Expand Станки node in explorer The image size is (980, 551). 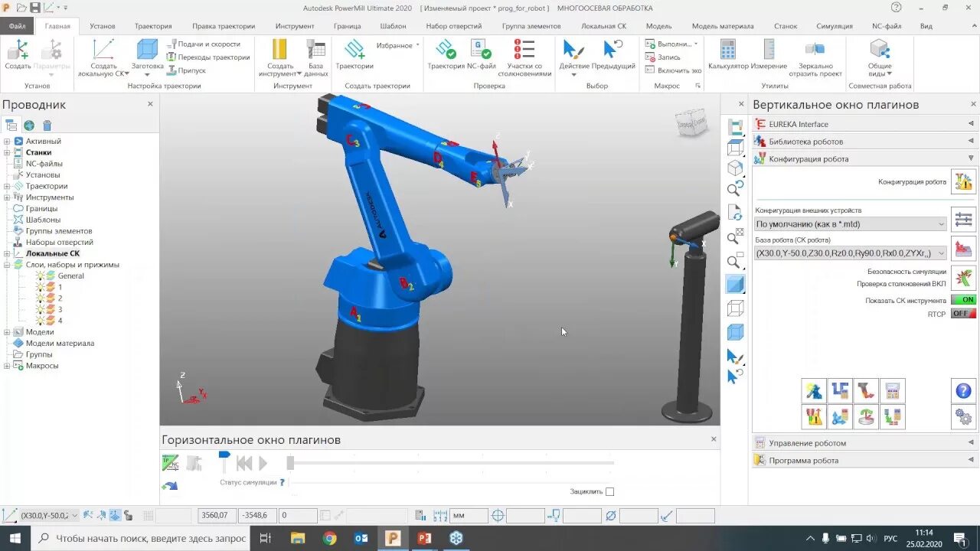pyautogui.click(x=7, y=152)
